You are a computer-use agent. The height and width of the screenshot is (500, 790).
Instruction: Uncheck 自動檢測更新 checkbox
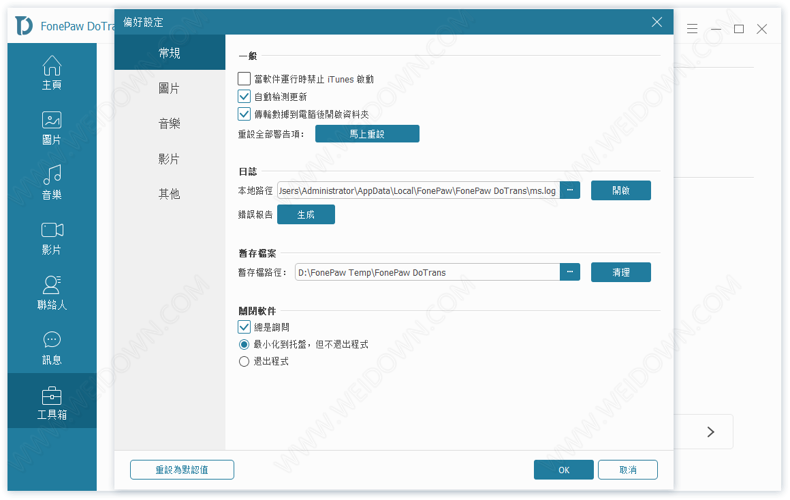(244, 97)
